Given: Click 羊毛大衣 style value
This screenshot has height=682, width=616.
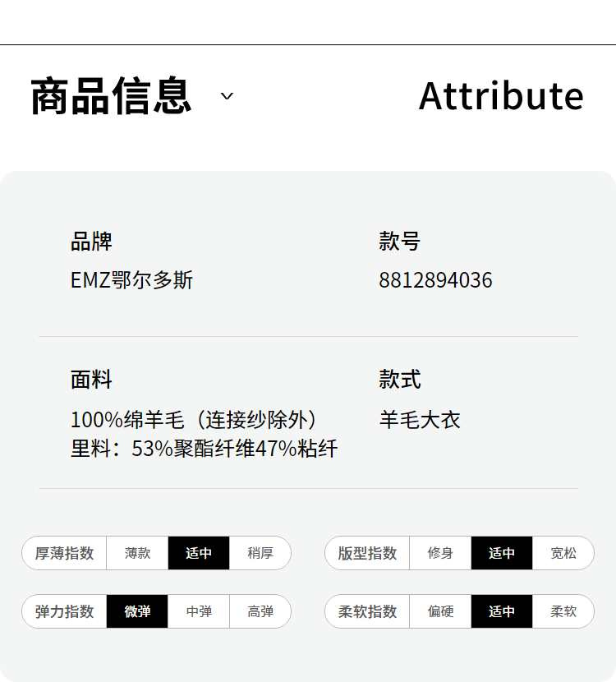Looking at the screenshot, I should point(420,420).
